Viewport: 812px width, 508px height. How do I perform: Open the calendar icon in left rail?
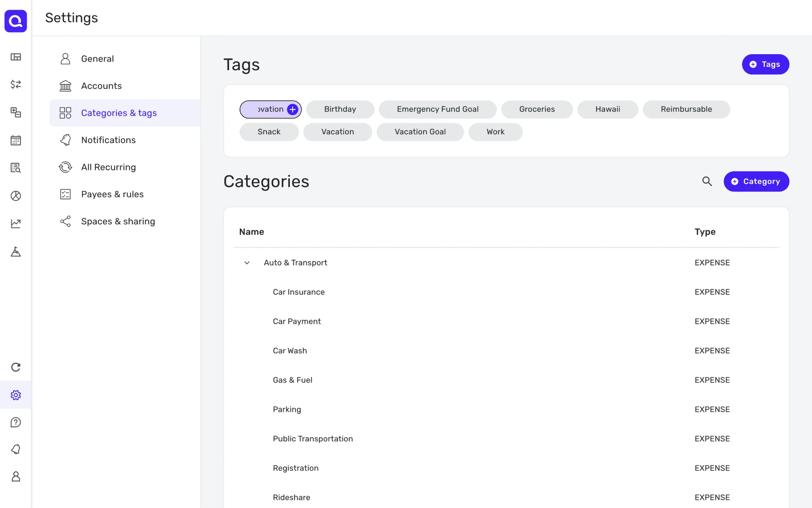coord(16,140)
